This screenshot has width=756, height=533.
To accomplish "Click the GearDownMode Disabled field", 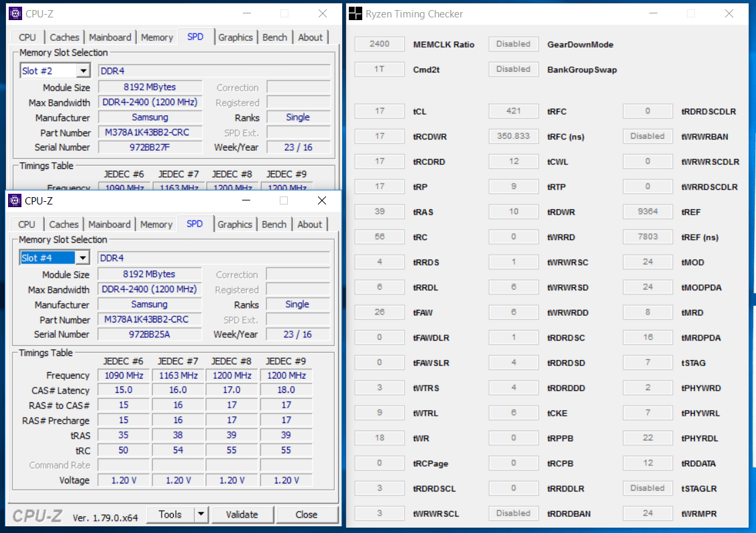I will [513, 44].
